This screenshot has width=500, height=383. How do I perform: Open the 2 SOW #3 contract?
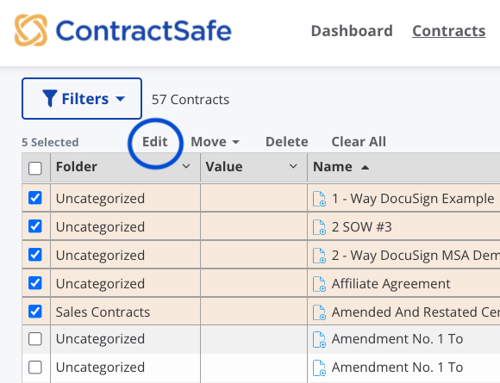362,227
